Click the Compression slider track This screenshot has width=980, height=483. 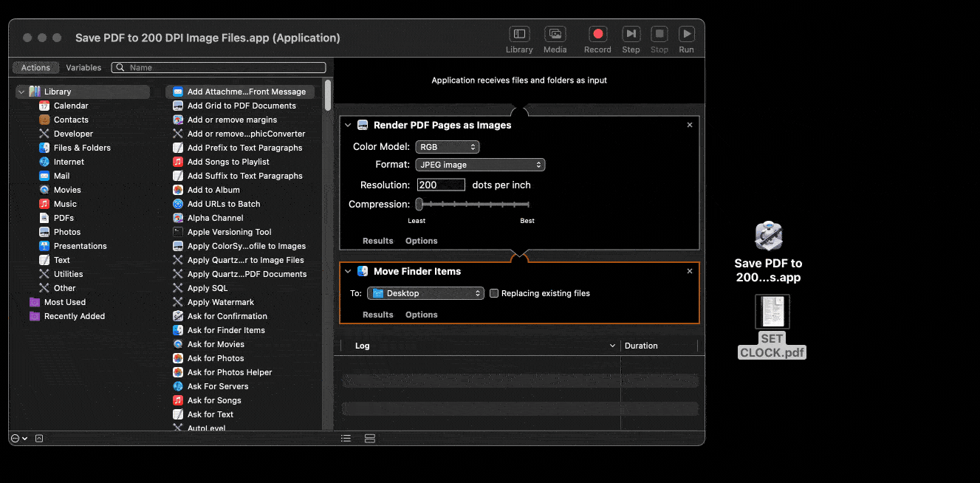473,205
